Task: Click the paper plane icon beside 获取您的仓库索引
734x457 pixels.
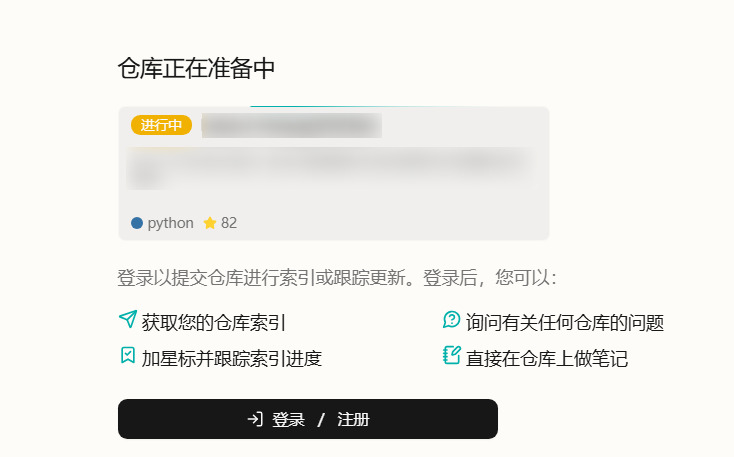Action: coord(128,319)
